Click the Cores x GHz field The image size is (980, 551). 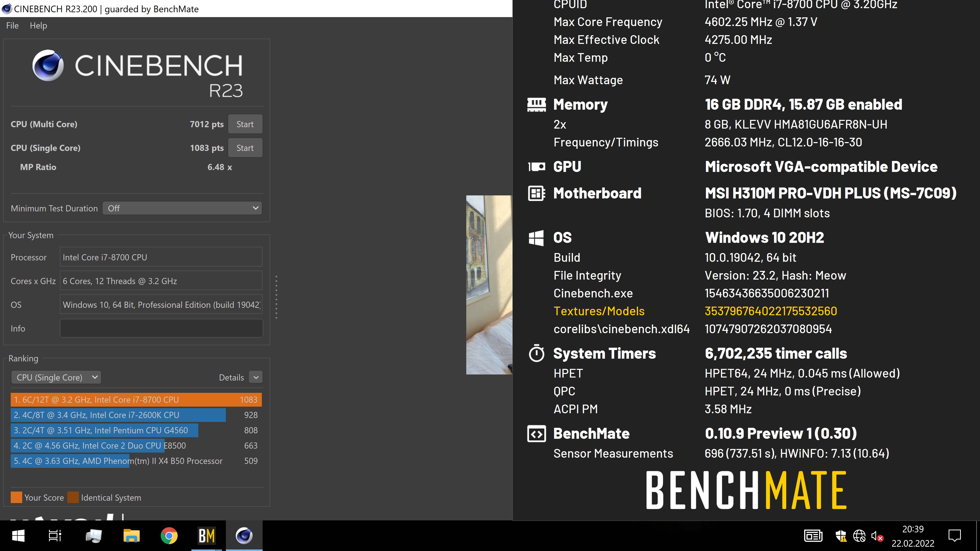(161, 281)
